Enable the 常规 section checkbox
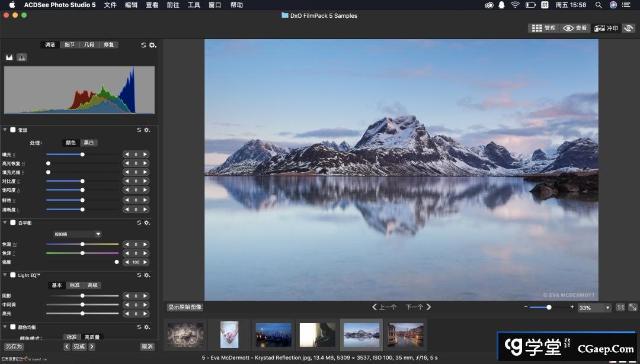640x364 pixels. [x=13, y=130]
